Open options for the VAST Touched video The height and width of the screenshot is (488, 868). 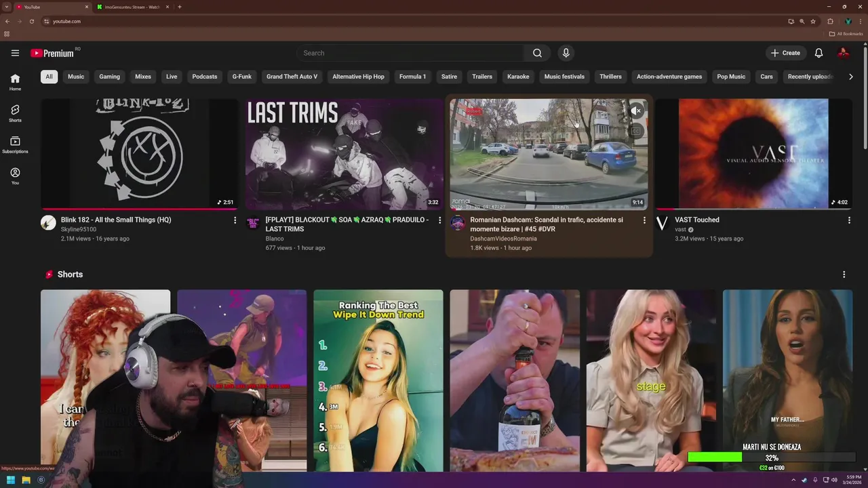pos(849,220)
